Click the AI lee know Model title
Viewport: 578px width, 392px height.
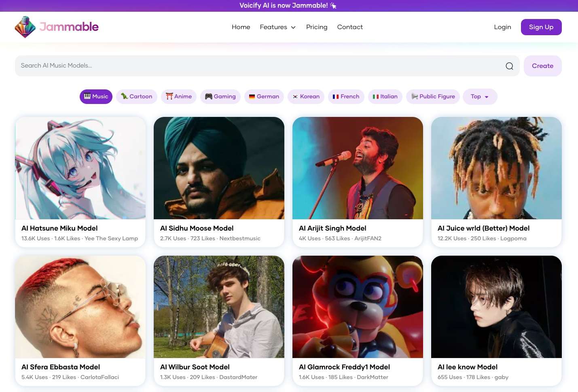click(x=468, y=367)
